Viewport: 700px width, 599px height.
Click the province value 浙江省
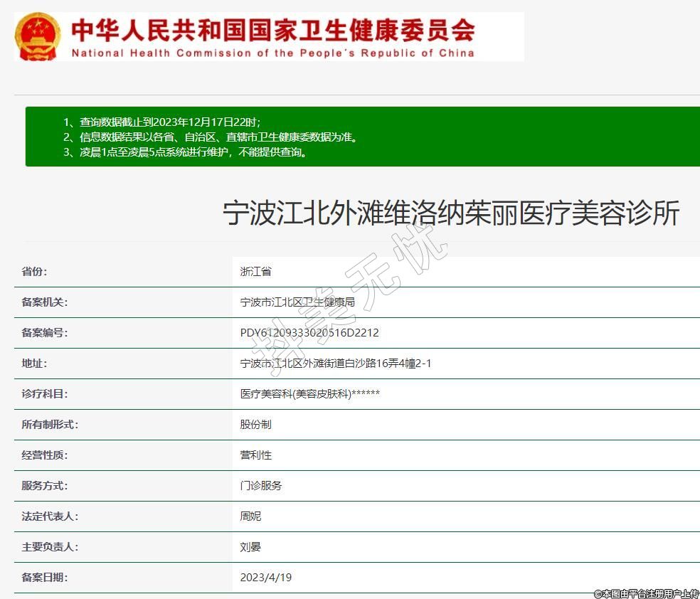(255, 271)
